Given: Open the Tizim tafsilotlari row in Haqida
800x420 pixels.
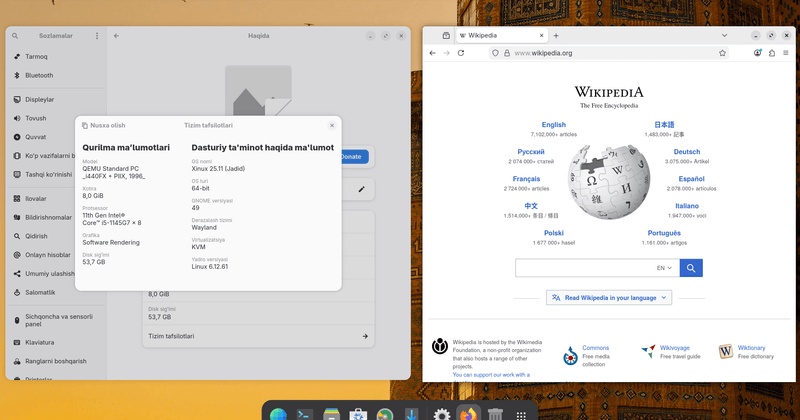Looking at the screenshot, I should point(258,336).
